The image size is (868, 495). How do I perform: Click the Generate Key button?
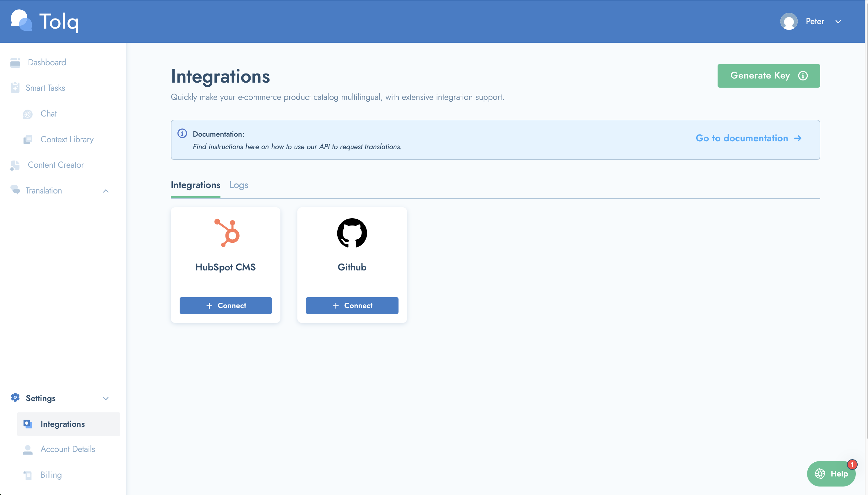[x=768, y=76]
